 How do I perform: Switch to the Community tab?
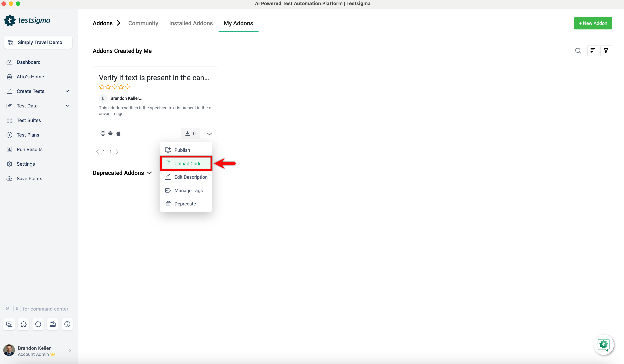pos(143,23)
